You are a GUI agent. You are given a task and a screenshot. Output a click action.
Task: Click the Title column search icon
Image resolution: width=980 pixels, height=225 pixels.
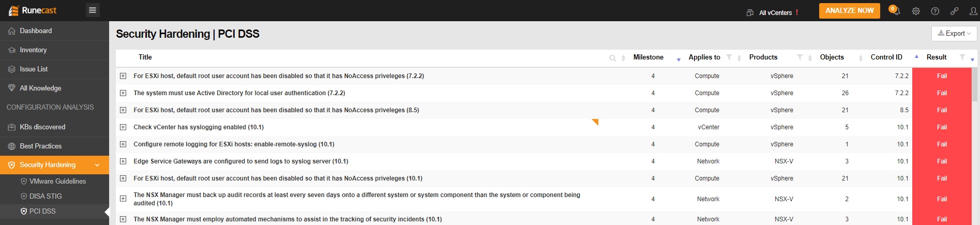point(613,58)
